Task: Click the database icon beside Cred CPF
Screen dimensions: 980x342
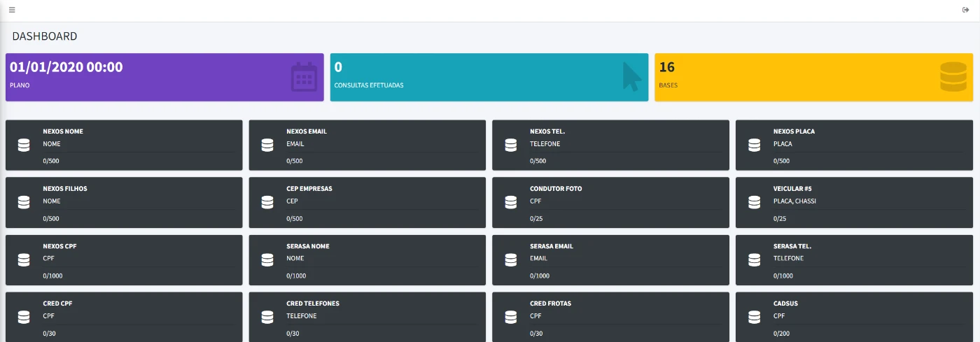Action: click(24, 317)
